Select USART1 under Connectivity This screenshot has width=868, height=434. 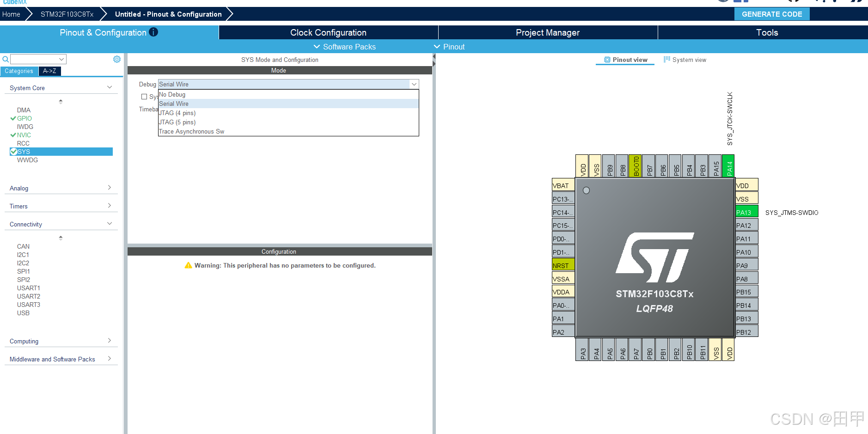(x=29, y=288)
